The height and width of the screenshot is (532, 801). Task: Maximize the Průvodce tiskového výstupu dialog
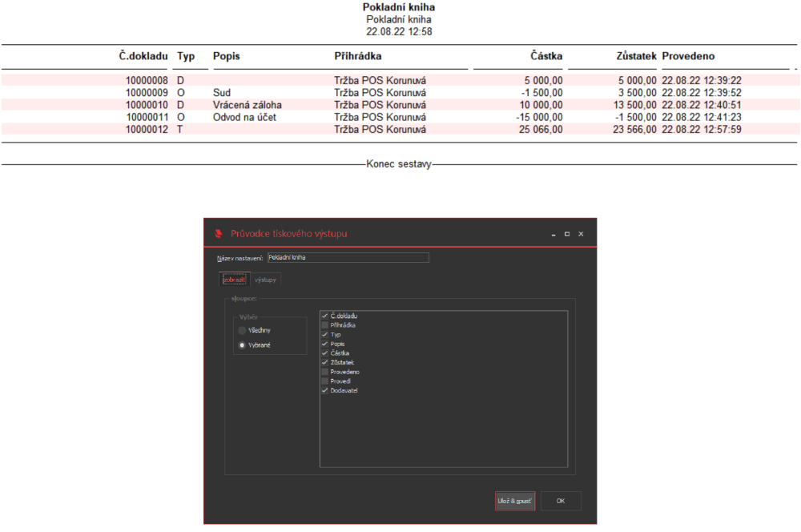(567, 234)
